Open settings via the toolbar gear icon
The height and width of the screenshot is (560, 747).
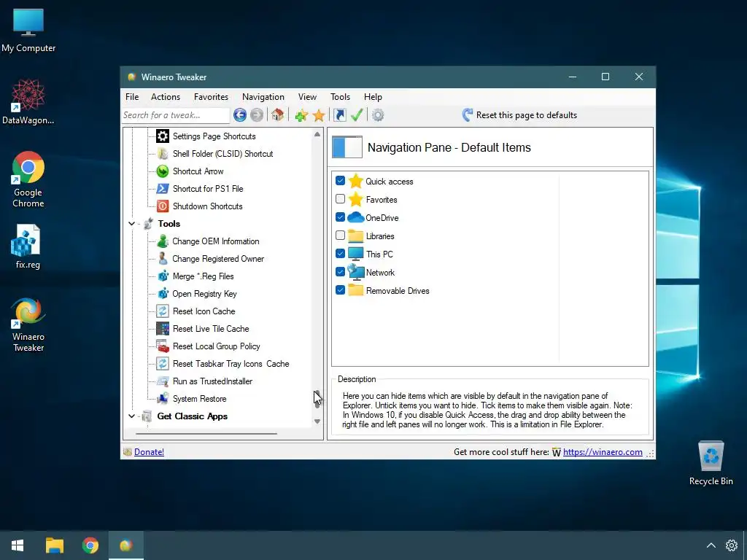coord(378,114)
